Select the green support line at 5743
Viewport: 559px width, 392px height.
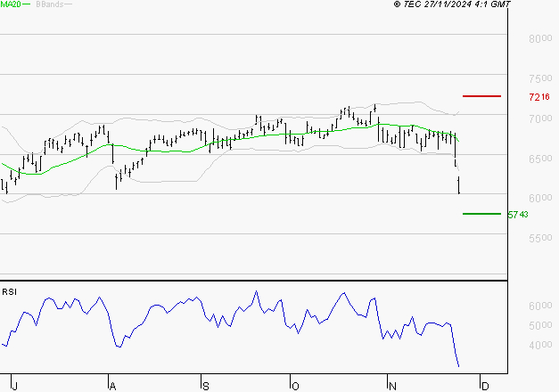coord(481,214)
